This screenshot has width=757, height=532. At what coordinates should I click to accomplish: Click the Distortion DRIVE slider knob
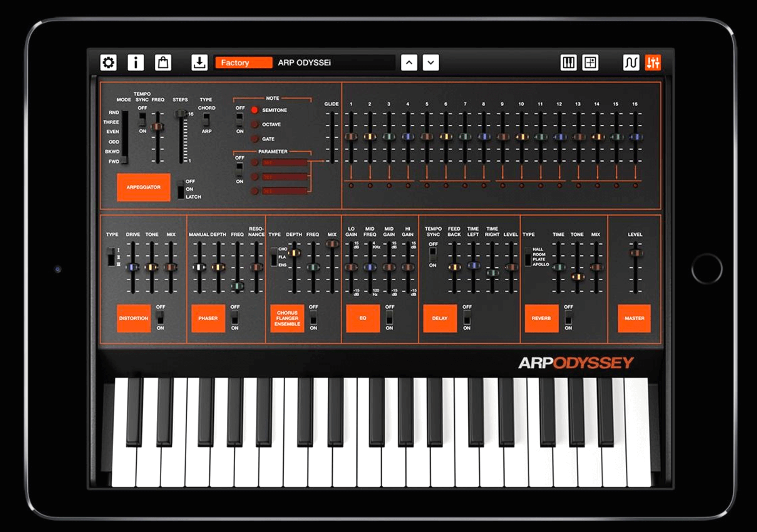coord(133,267)
